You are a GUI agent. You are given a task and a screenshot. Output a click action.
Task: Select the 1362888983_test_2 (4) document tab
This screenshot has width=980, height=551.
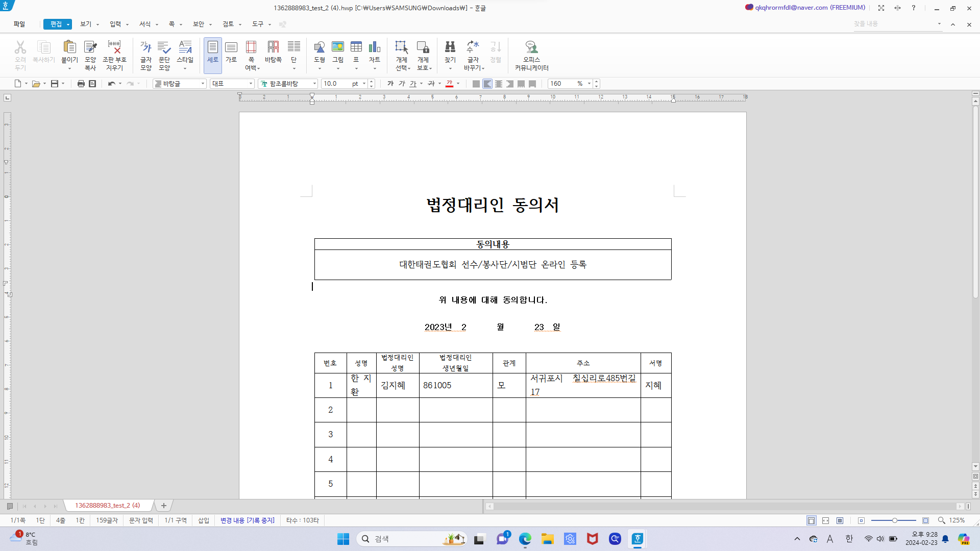[x=108, y=506]
